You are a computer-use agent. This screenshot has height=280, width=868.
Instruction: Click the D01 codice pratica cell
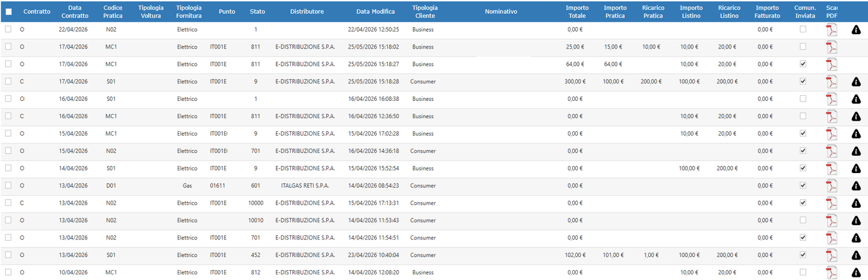click(x=111, y=186)
